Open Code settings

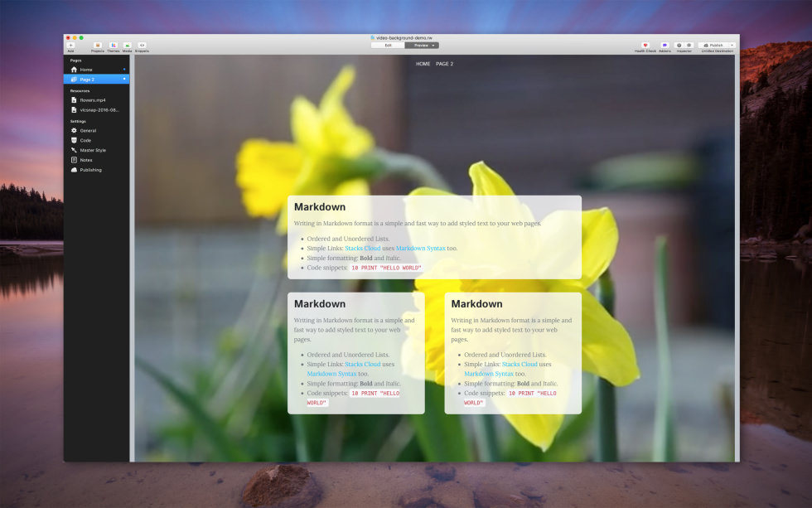(96, 140)
